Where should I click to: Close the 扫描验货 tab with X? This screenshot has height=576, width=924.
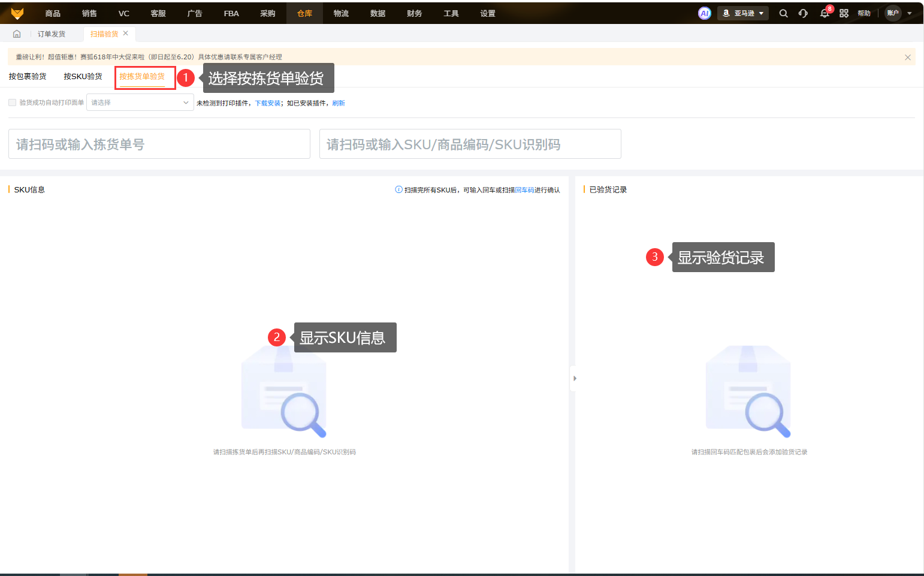click(x=126, y=34)
